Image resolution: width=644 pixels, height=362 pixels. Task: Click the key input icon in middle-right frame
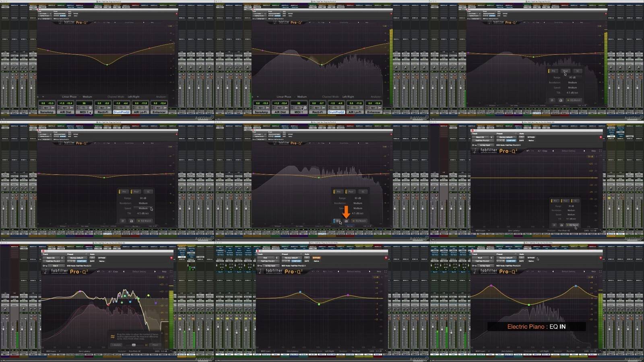[x=475, y=145]
